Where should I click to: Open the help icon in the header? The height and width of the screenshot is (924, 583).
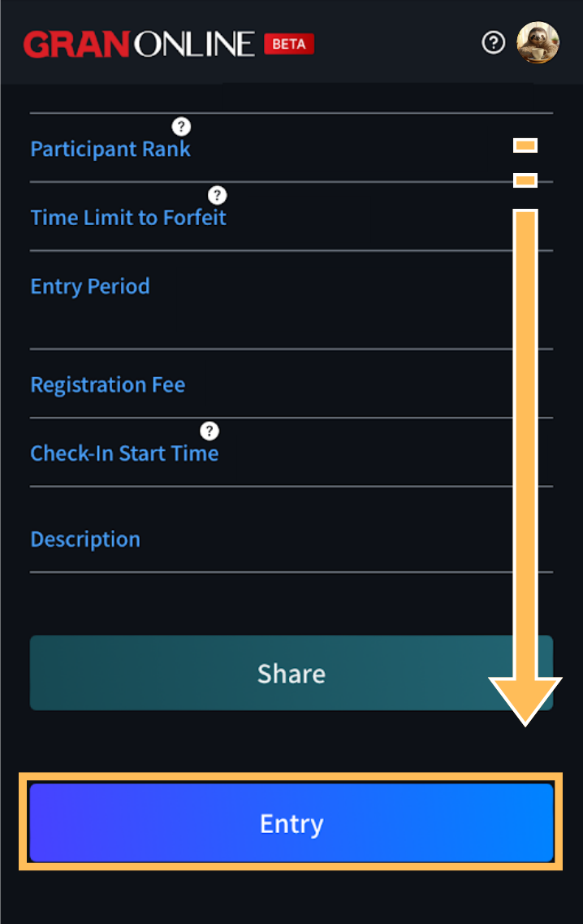coord(494,43)
